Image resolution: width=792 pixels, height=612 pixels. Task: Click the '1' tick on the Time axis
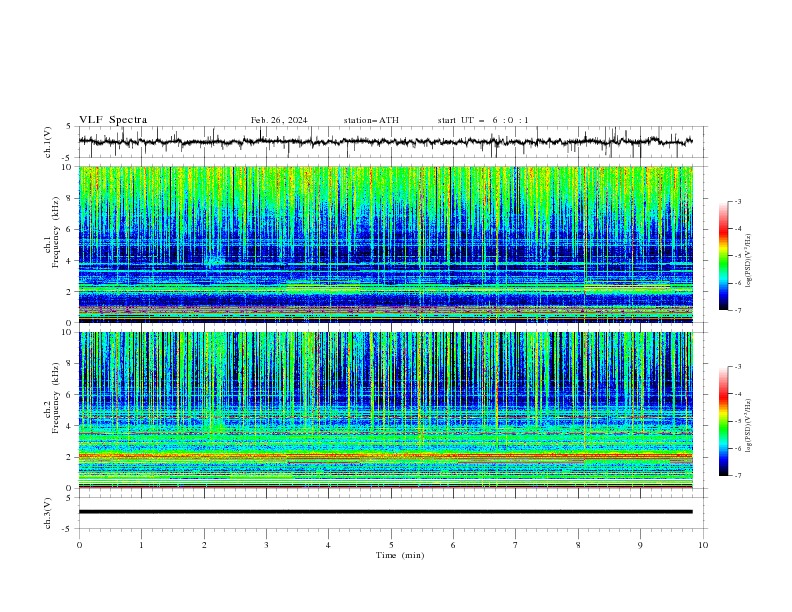tap(141, 545)
